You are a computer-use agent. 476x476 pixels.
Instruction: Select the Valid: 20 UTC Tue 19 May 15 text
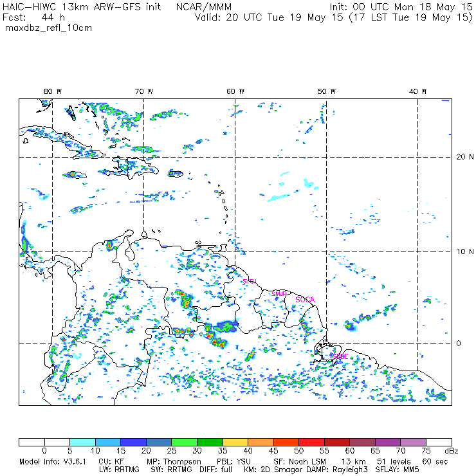[x=269, y=17]
